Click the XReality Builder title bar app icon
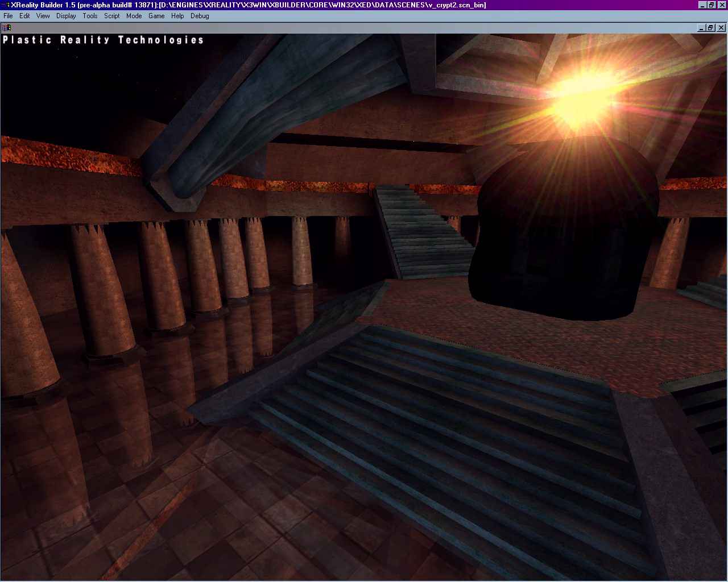Viewport: 728px width, 582px height. point(5,5)
